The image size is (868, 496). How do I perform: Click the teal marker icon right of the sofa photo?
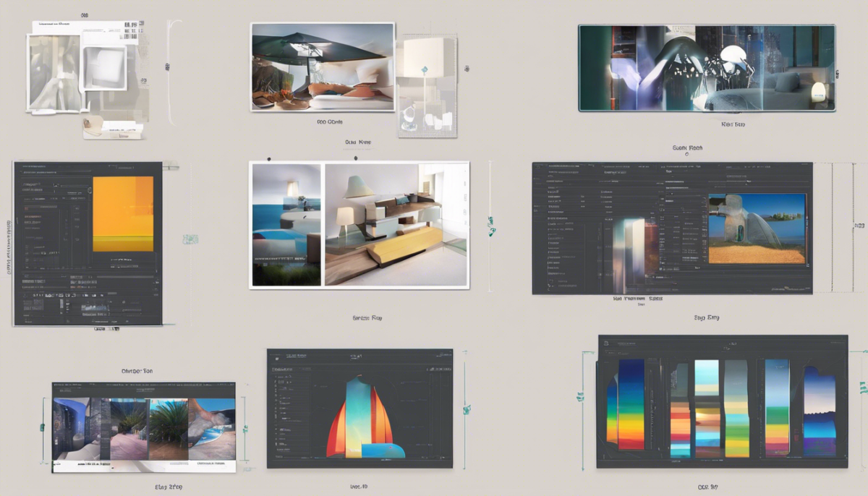pos(492,226)
